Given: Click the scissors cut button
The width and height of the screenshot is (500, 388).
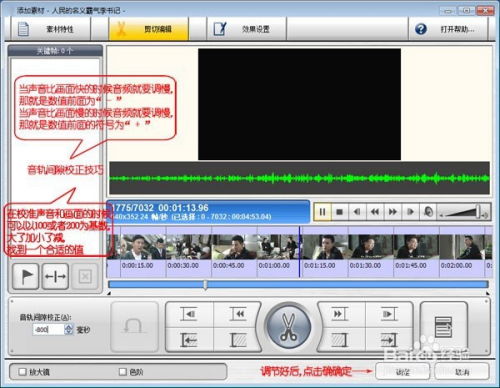Looking at the screenshot, I should tap(288, 327).
